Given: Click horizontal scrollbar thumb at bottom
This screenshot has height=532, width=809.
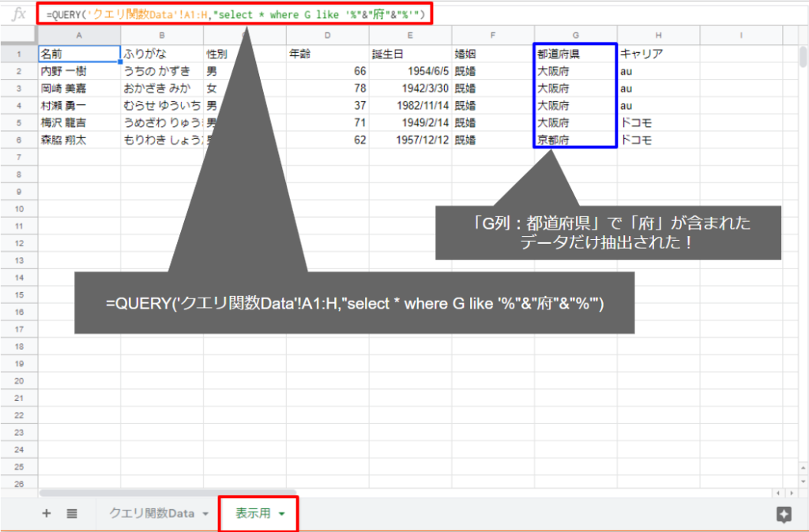Looking at the screenshot, I should coord(167,493).
